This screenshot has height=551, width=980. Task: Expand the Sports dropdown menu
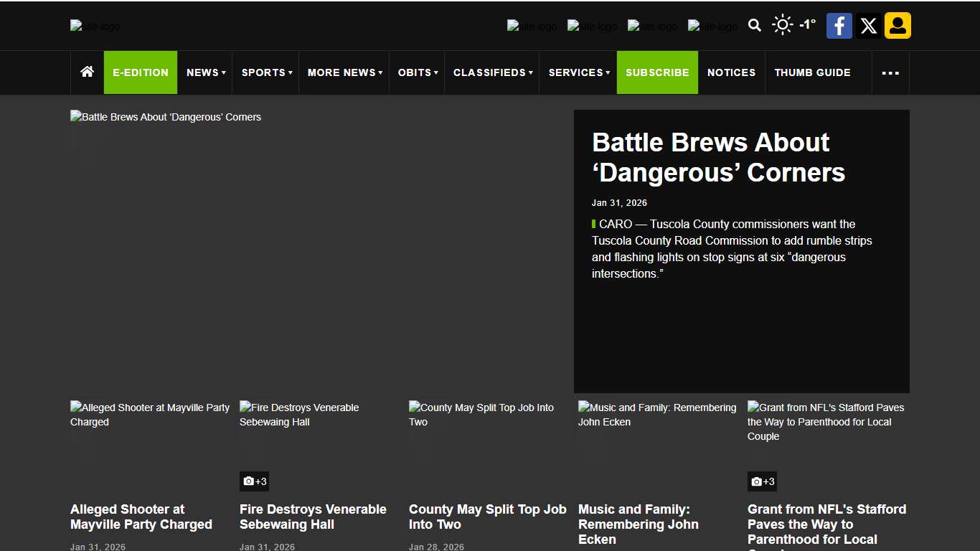point(266,72)
